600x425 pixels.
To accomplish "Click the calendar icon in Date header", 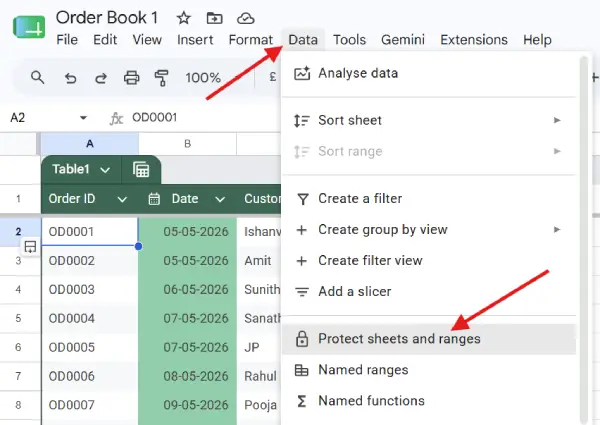I will (x=154, y=199).
